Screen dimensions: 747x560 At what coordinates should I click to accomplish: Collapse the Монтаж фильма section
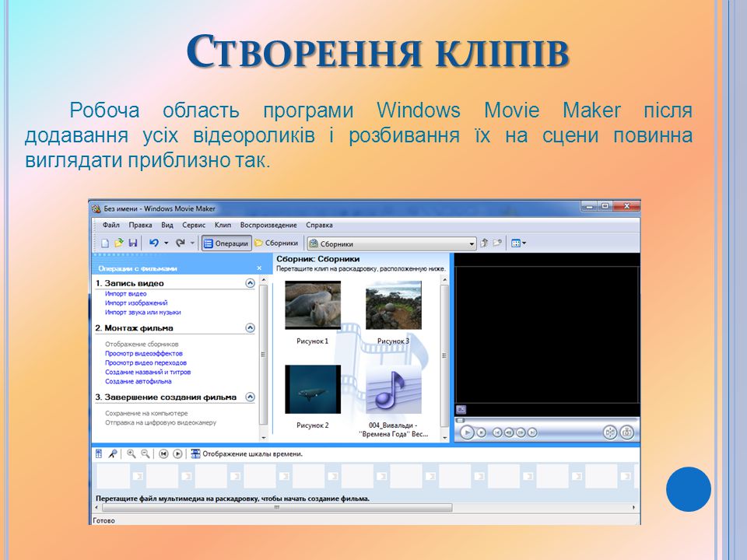point(250,327)
